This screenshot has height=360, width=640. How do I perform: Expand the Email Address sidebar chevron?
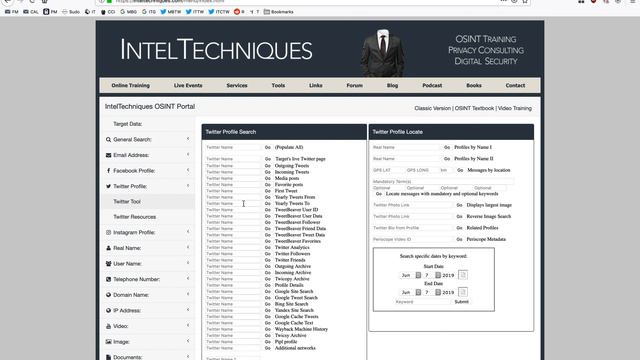coord(188,155)
